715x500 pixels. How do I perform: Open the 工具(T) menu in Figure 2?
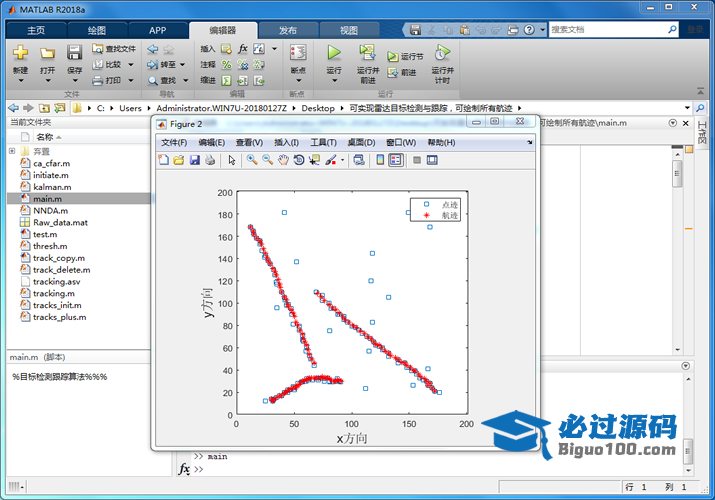coord(324,142)
